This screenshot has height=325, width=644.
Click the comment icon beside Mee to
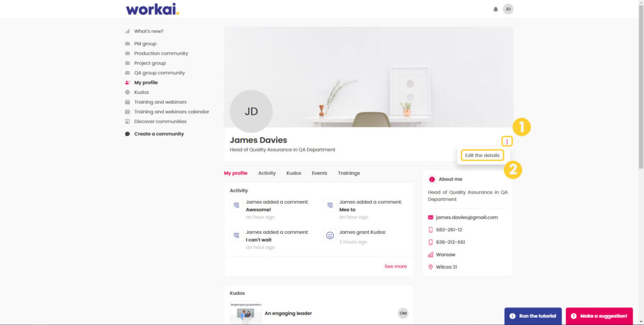click(330, 205)
